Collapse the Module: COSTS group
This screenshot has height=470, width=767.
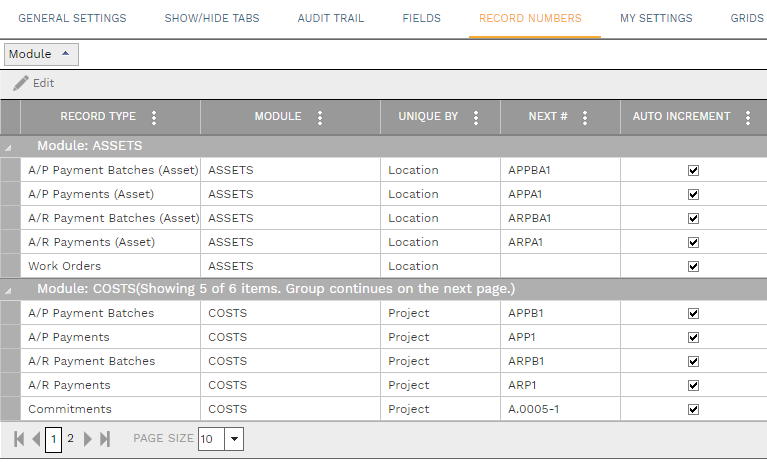(10, 290)
